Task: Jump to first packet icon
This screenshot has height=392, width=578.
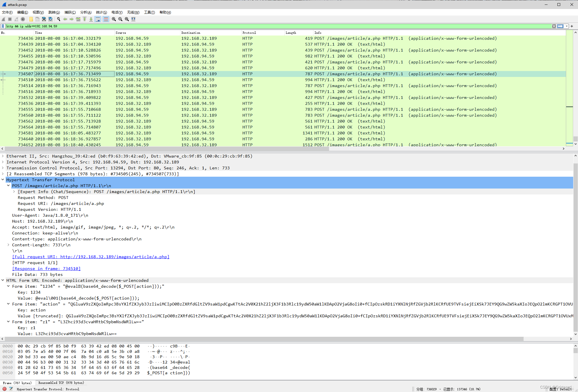Action: tap(85, 19)
